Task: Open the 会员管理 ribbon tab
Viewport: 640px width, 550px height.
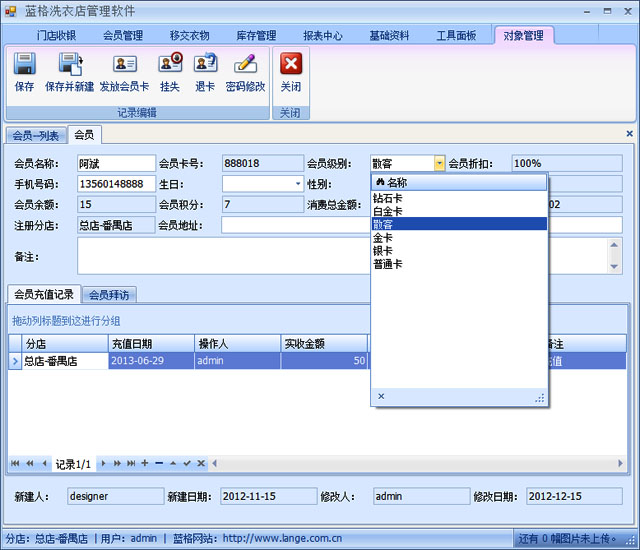Action: (123, 35)
